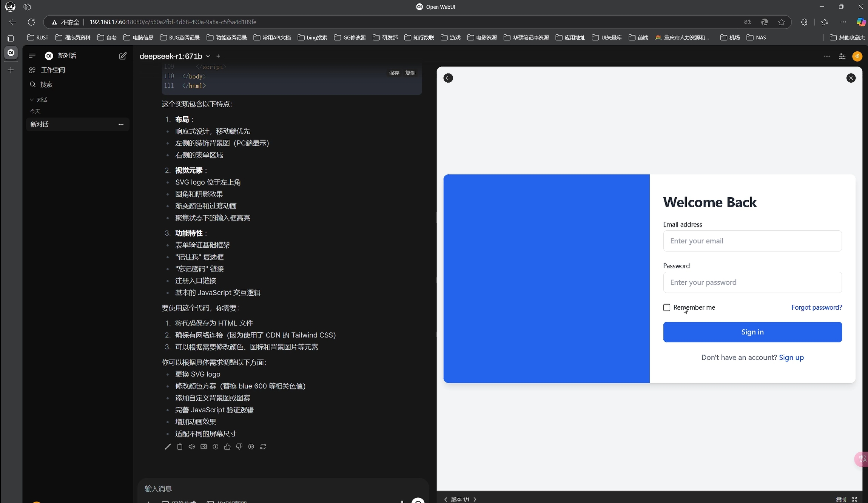Image resolution: width=868 pixels, height=503 pixels.
Task: Open the 重庆市人力资源和 bookmark
Action: pyautogui.click(x=682, y=37)
